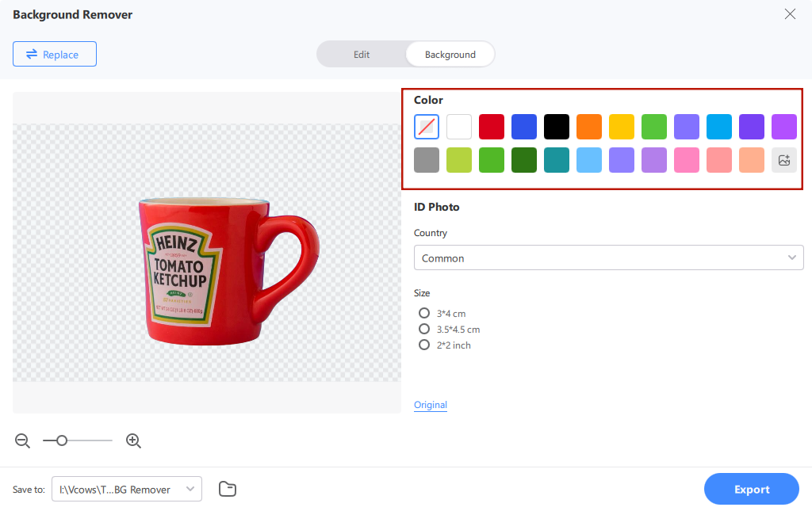Screen dimensions: 812x511
Task: Click the zoom slider handle
Action: [62, 440]
